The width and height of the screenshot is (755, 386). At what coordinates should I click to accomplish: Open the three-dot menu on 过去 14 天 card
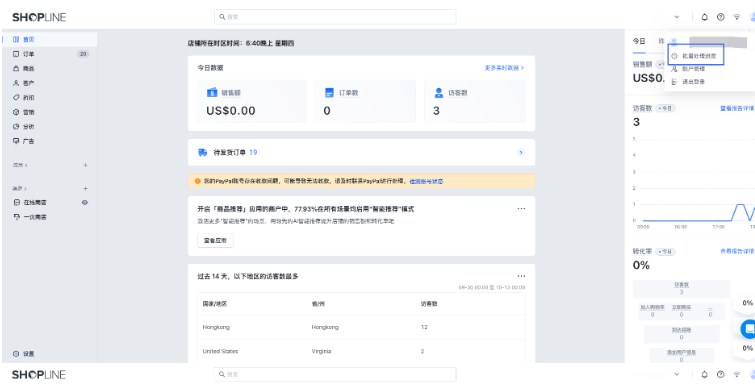[x=521, y=276]
